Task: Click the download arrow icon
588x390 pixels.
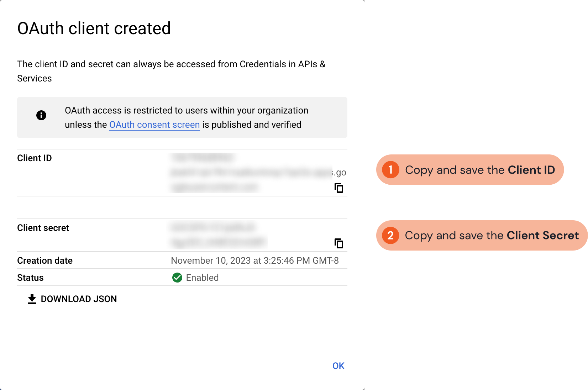Action: pos(32,299)
